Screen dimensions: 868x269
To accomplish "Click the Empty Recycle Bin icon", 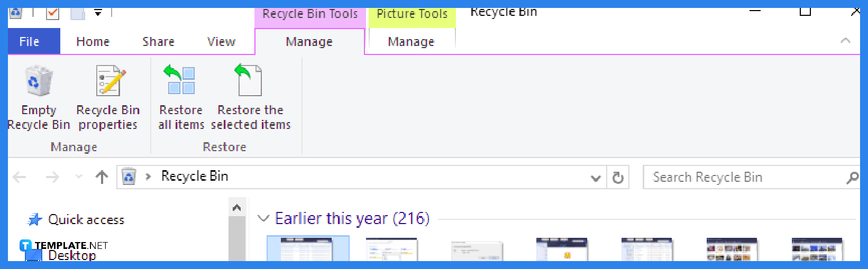I will [39, 81].
